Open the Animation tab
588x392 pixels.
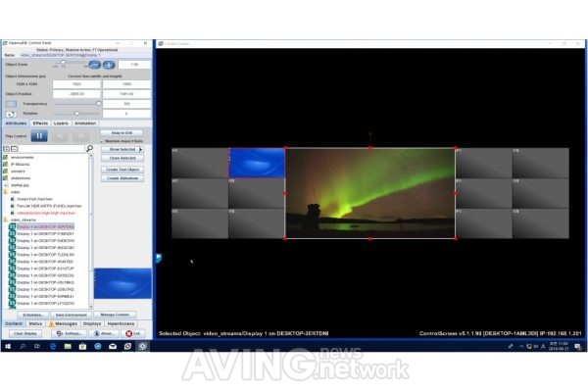coord(85,123)
